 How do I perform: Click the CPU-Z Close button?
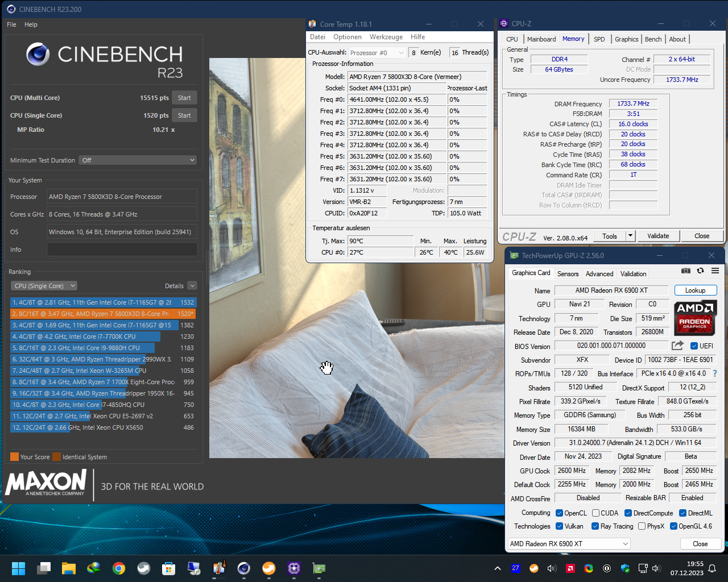pos(702,236)
